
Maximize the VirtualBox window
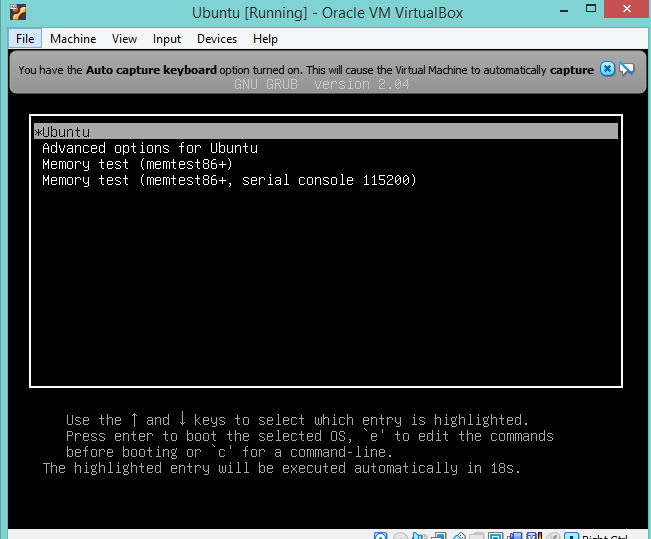point(591,9)
